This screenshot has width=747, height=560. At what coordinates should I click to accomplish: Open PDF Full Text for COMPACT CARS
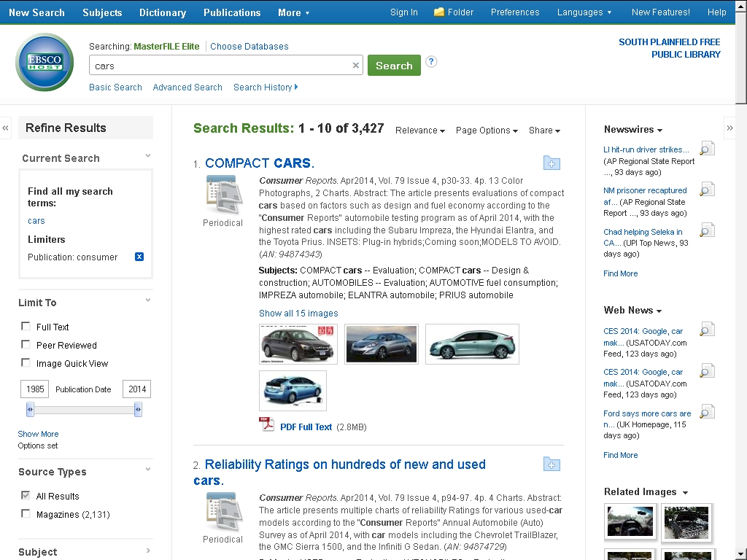click(x=306, y=427)
